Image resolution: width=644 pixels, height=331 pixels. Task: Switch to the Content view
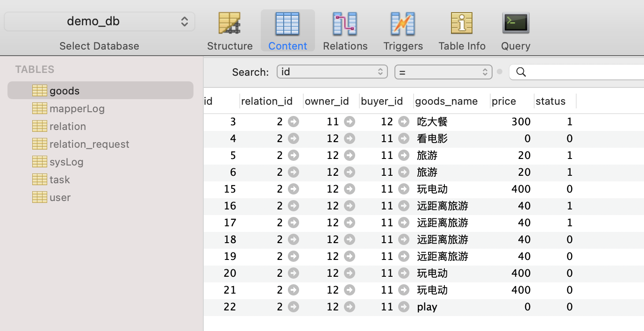click(x=287, y=31)
